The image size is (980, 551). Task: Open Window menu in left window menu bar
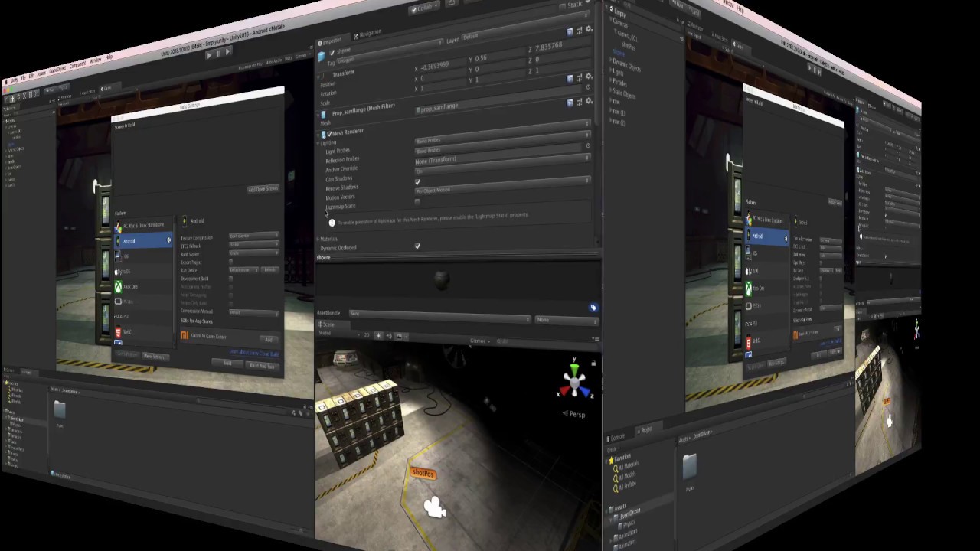pyautogui.click(x=96, y=61)
